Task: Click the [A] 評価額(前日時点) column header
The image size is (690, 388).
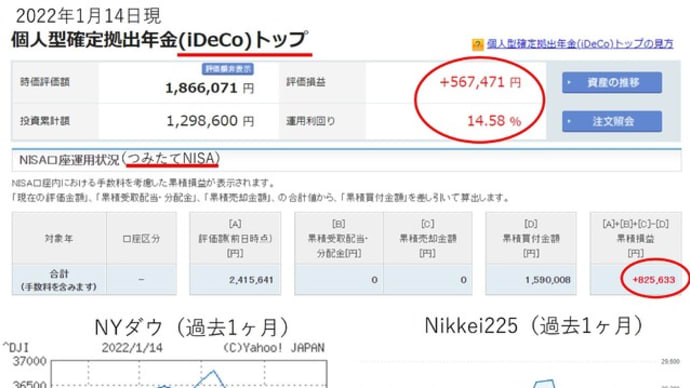Action: (x=235, y=238)
